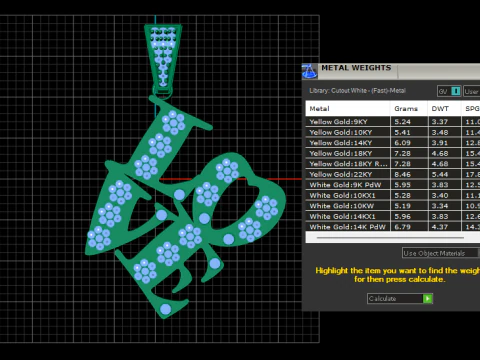Click the 6.09 grams value for 14KY
Image resolution: width=480 pixels, height=360 pixels.
(402, 143)
